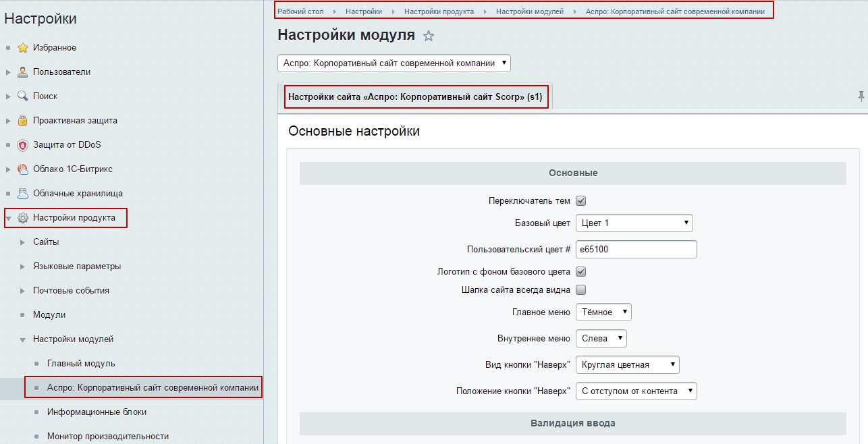Open Сайты in sidebar
The width and height of the screenshot is (868, 444).
pyautogui.click(x=46, y=242)
